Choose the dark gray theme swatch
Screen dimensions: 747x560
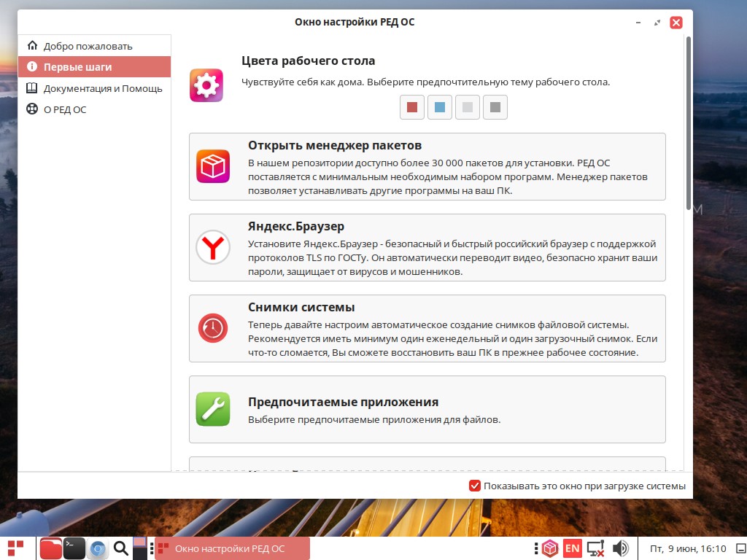tap(495, 107)
